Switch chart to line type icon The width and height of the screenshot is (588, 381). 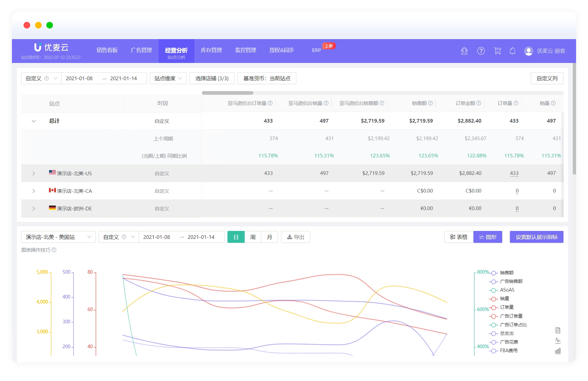(x=558, y=341)
